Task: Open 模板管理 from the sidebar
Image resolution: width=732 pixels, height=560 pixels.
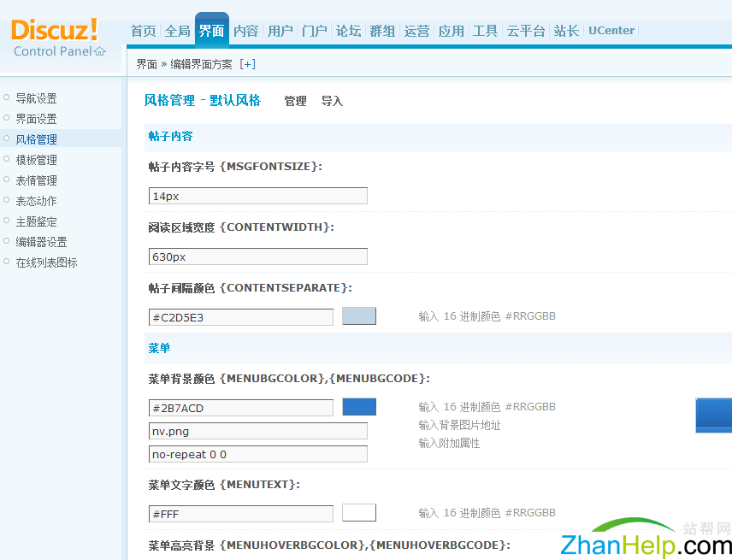Action: [x=36, y=160]
